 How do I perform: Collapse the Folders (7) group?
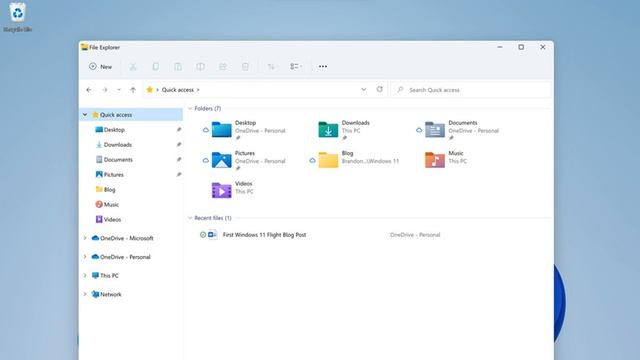coord(190,109)
